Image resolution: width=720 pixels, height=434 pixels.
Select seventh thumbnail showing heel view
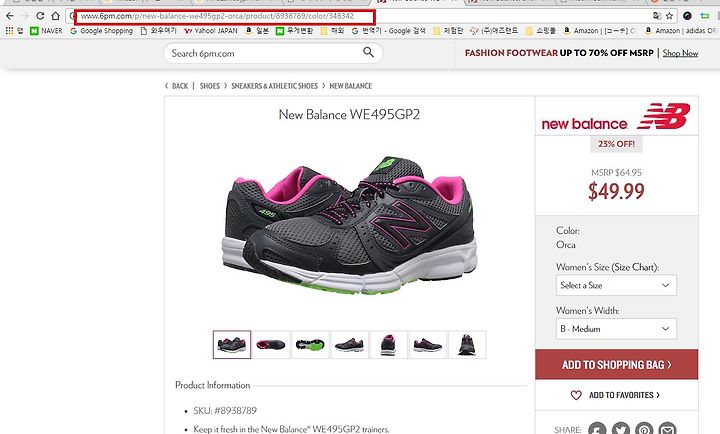pyautogui.click(x=467, y=344)
